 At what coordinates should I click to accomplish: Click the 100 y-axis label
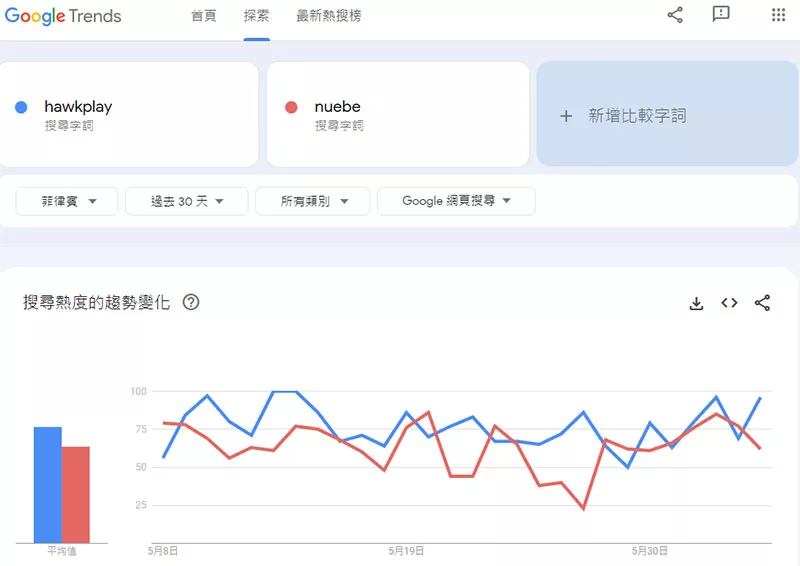[138, 391]
